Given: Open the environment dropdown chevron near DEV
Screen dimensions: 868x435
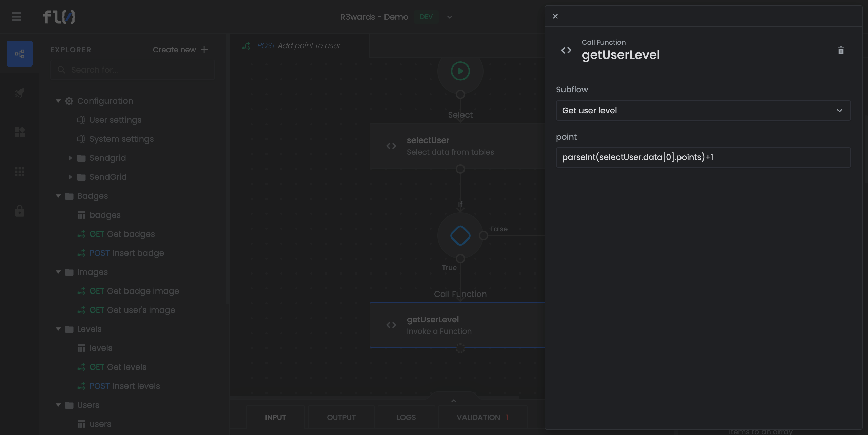Looking at the screenshot, I should coord(449,17).
